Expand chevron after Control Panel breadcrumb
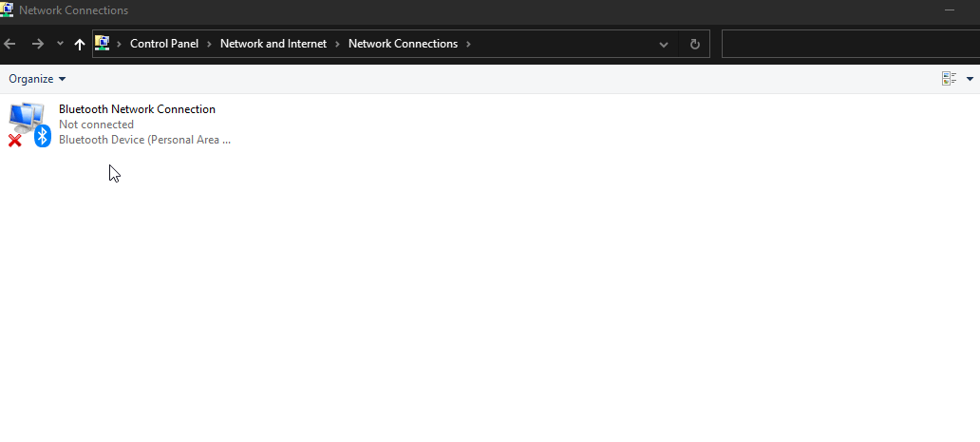Screen dimensions: 980x442 coord(209,44)
